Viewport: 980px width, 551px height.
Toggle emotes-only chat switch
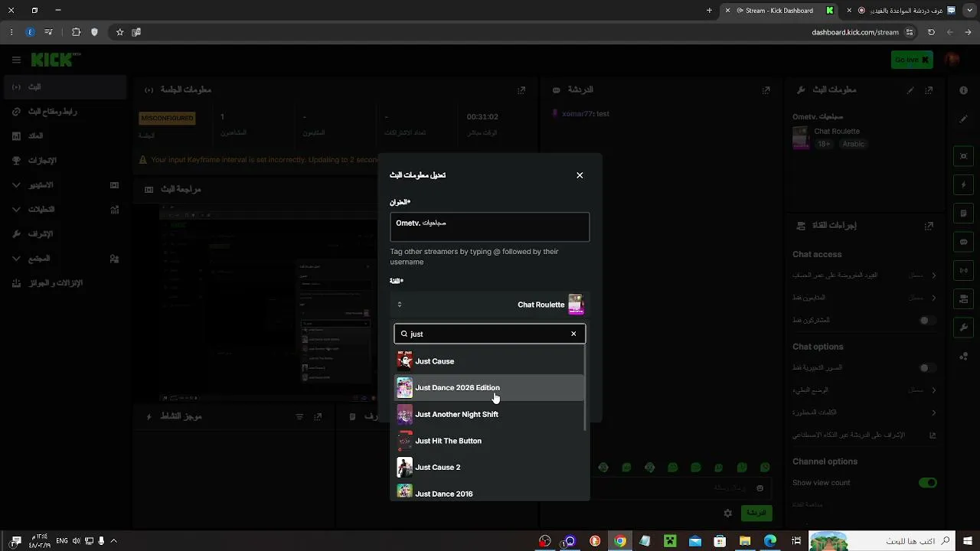927,368
